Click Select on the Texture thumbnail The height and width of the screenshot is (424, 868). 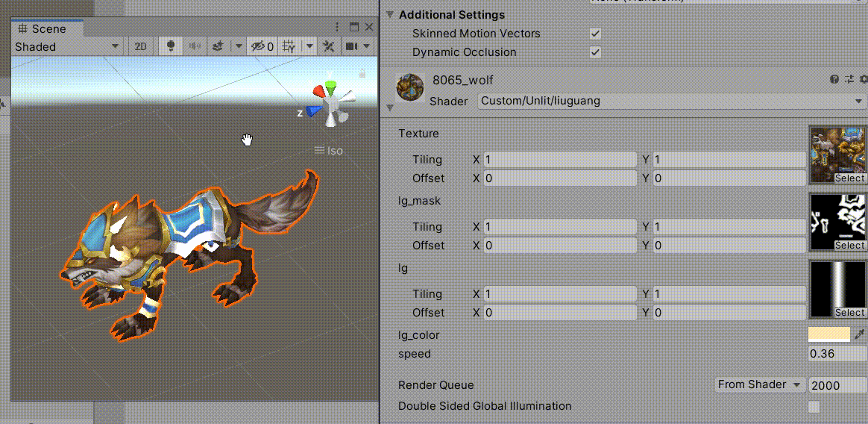tap(850, 178)
